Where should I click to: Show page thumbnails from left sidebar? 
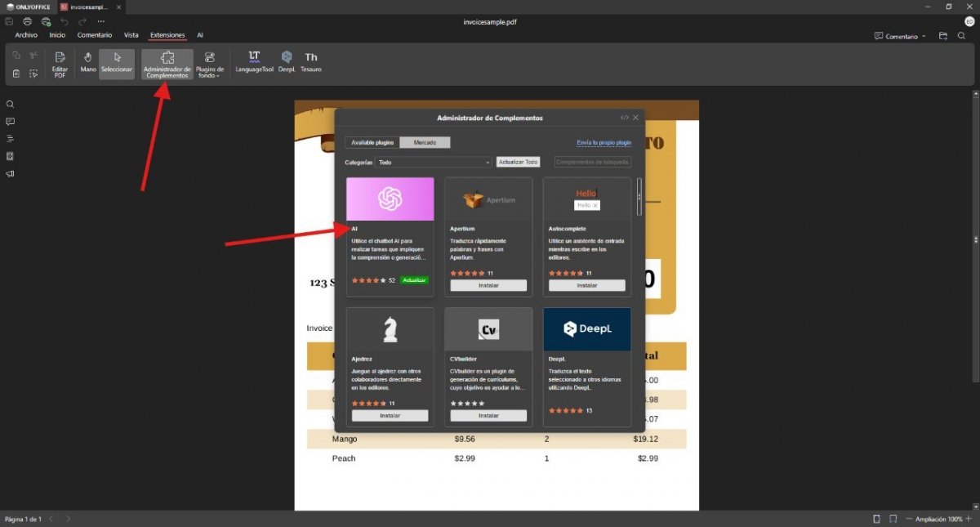pyautogui.click(x=11, y=156)
